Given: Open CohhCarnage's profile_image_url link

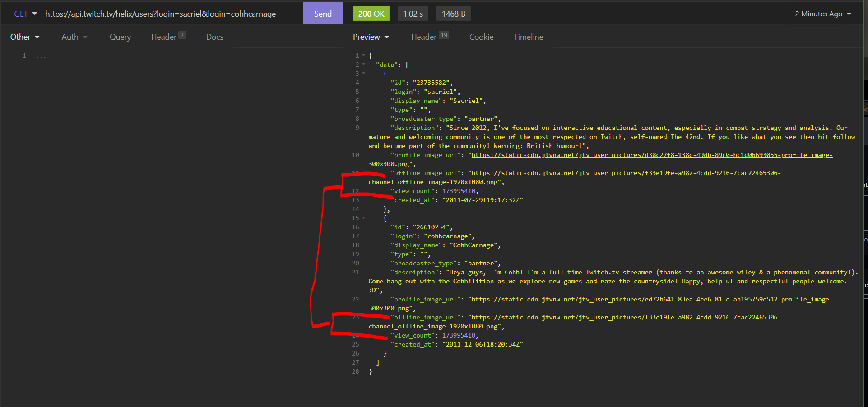Looking at the screenshot, I should tap(652, 299).
